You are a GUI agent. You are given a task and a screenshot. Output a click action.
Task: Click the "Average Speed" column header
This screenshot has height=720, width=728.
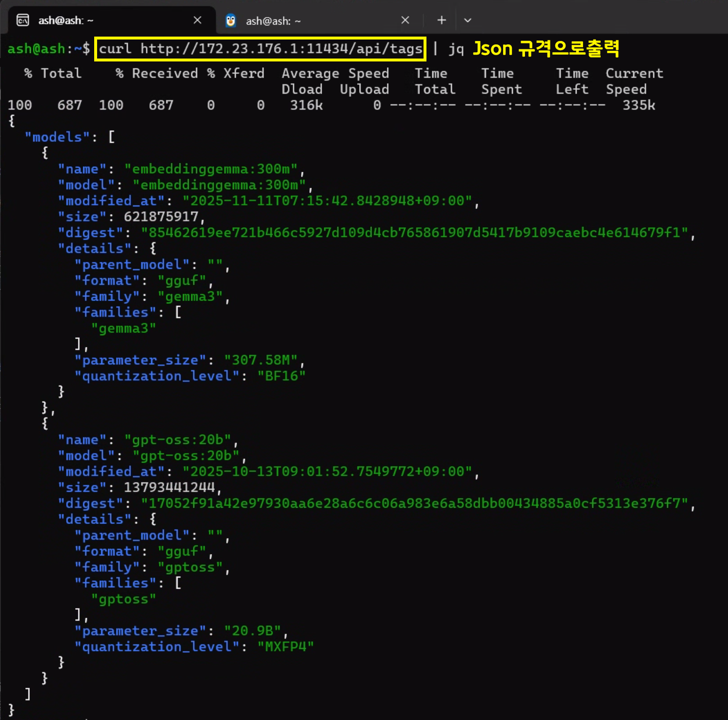pos(335,73)
